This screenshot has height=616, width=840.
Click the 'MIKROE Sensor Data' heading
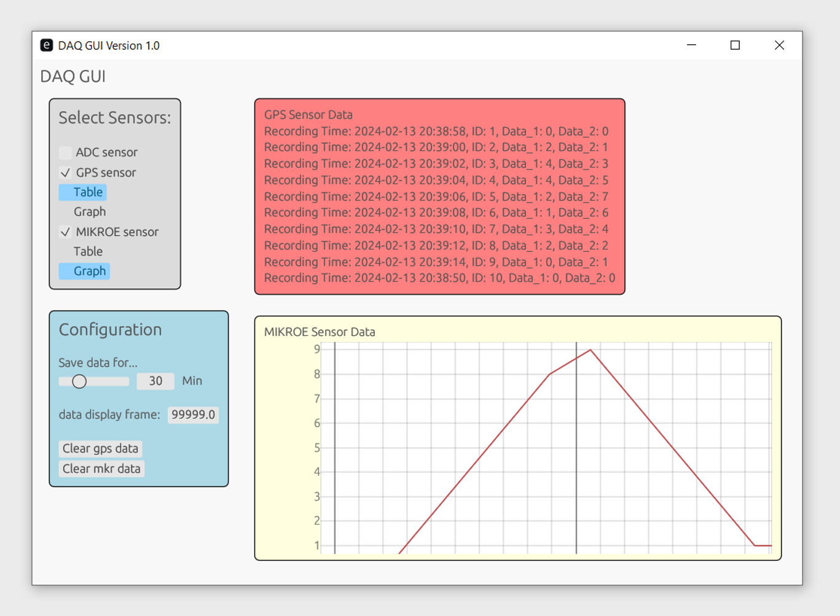pyautogui.click(x=320, y=332)
